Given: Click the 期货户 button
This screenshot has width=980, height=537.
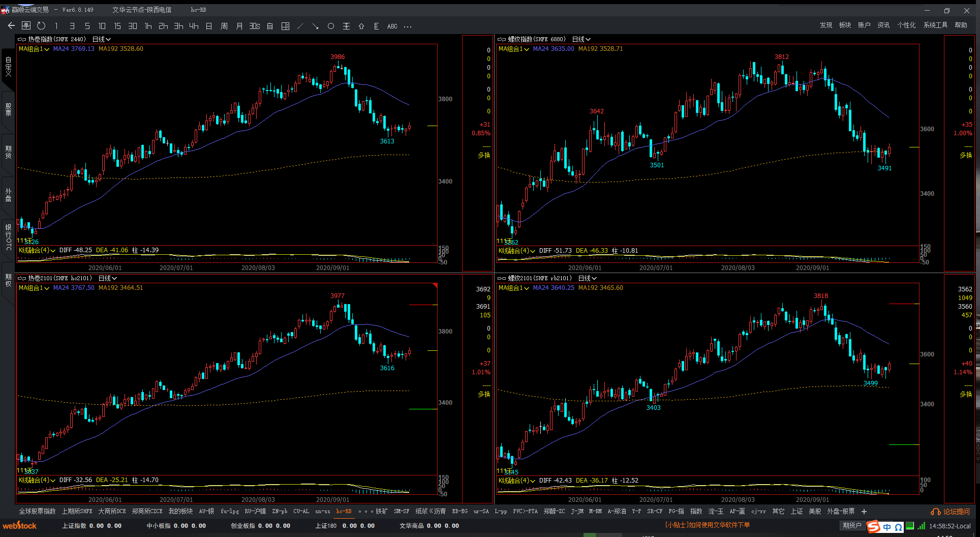Looking at the screenshot, I should coord(852,526).
